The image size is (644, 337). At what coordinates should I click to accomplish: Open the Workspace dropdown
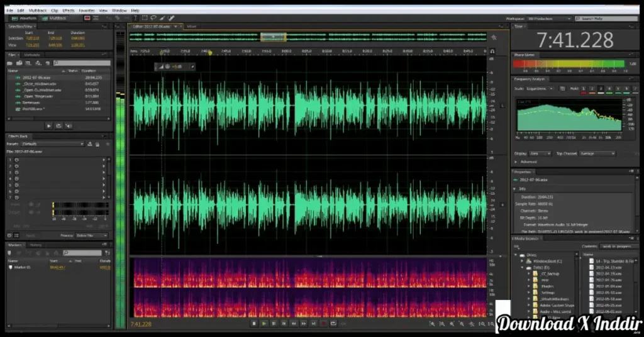point(550,18)
